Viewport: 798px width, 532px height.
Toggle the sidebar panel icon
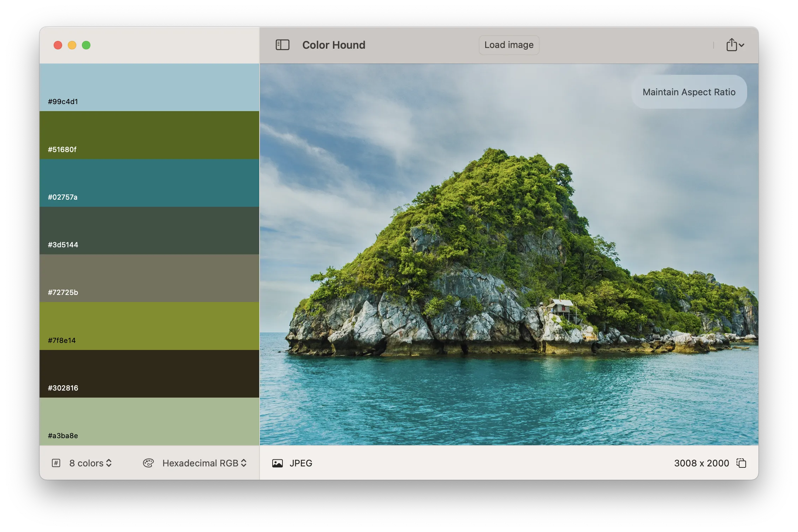[282, 45]
